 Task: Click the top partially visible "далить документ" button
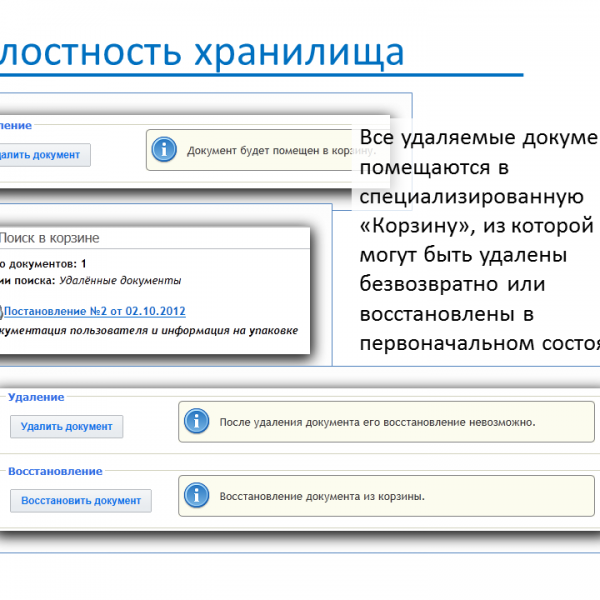pos(44,154)
